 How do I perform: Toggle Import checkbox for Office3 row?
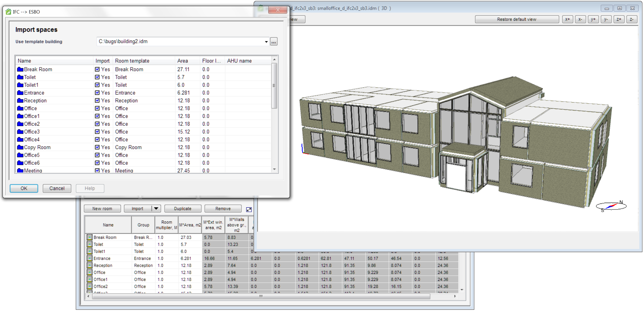pos(97,132)
